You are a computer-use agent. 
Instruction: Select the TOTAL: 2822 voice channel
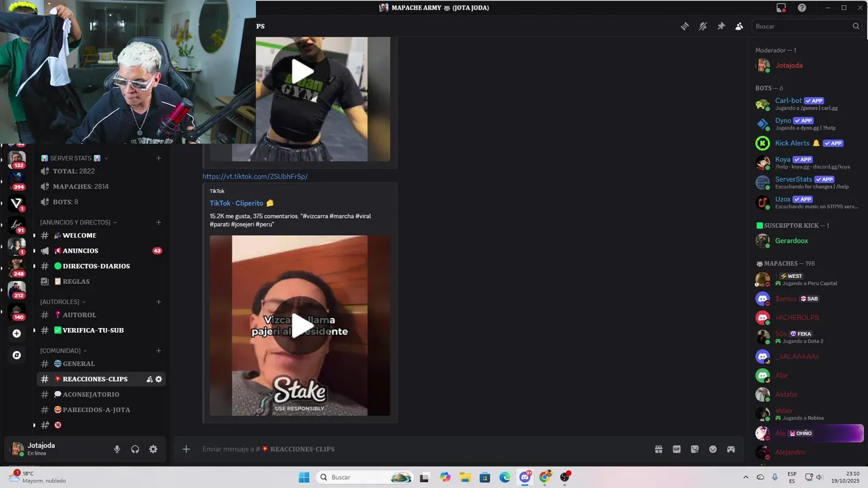pyautogui.click(x=101, y=171)
